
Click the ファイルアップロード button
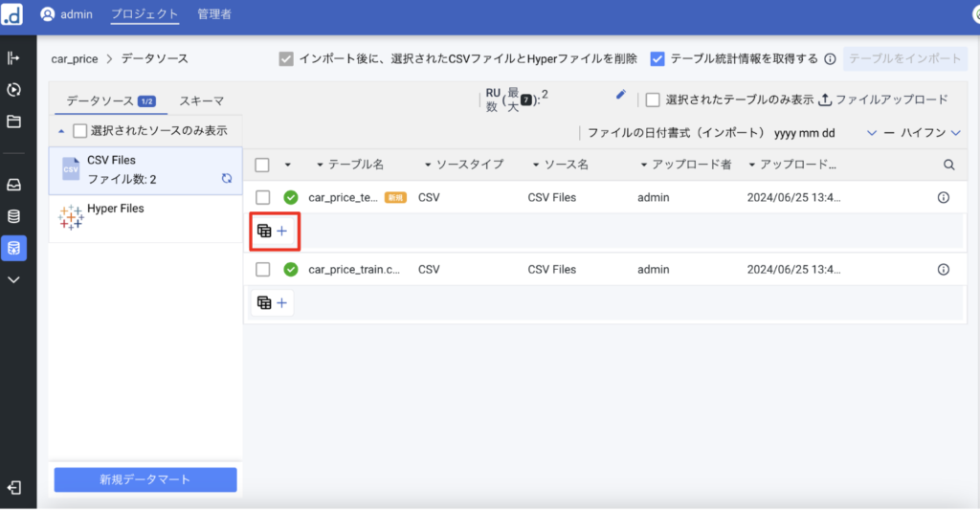pyautogui.click(x=883, y=100)
